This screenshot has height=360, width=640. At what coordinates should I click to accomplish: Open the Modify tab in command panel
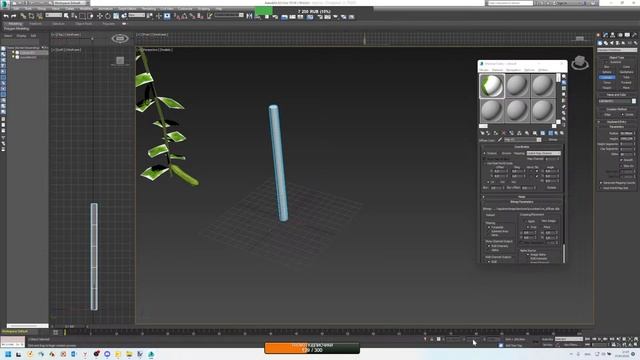(606, 36)
